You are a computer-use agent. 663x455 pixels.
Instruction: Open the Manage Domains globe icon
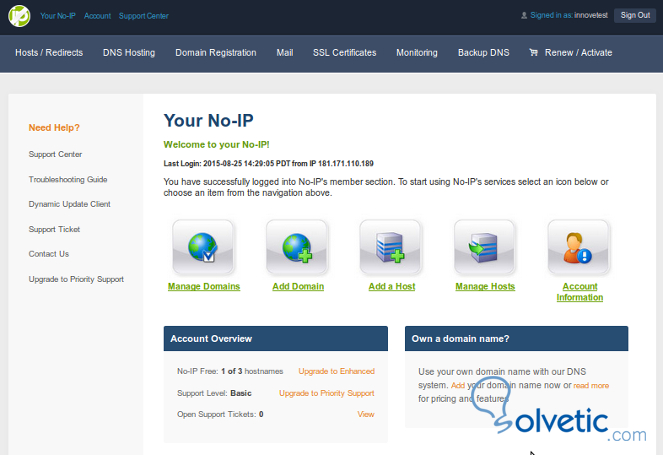(x=203, y=247)
